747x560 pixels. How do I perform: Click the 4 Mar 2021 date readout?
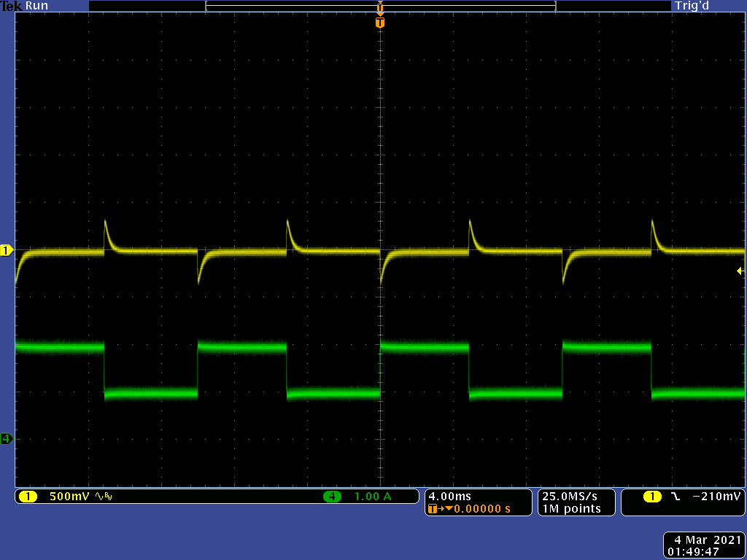707,540
